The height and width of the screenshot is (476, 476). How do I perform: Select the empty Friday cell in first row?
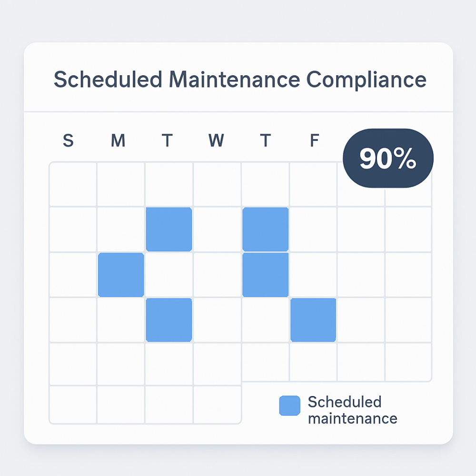[x=313, y=184]
